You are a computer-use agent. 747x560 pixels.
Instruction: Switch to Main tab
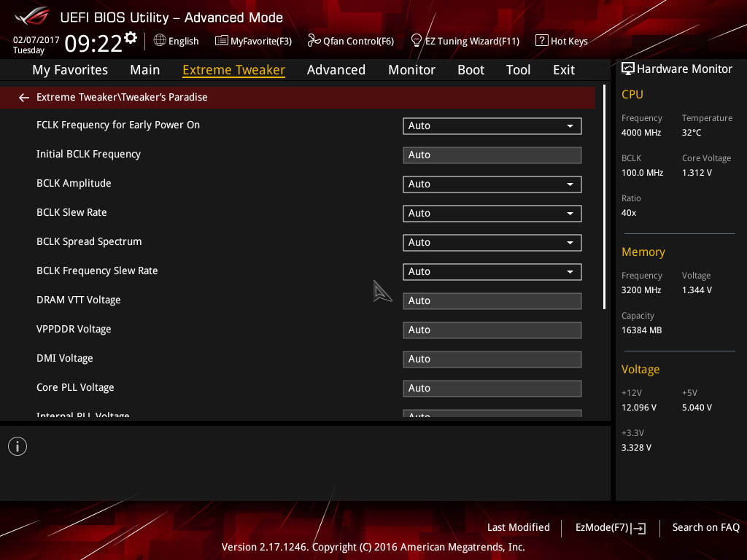coord(145,70)
